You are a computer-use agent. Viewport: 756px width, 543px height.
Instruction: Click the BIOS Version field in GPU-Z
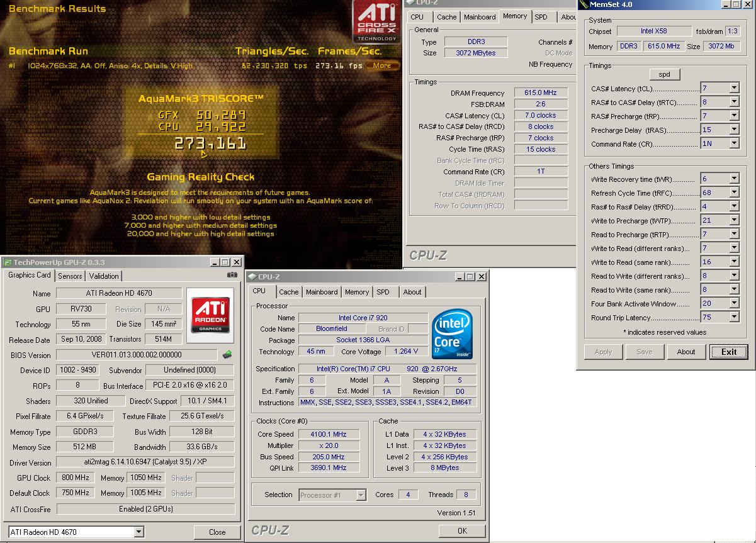tap(137, 355)
